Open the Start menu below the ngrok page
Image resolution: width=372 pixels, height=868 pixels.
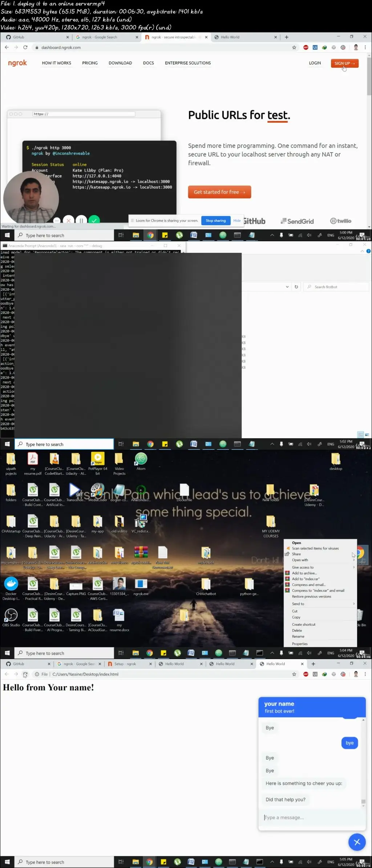tap(7, 235)
